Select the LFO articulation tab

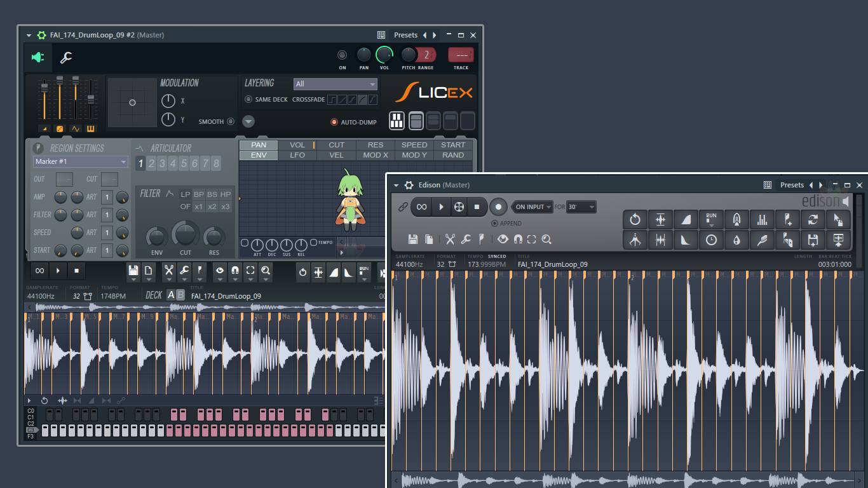point(297,155)
